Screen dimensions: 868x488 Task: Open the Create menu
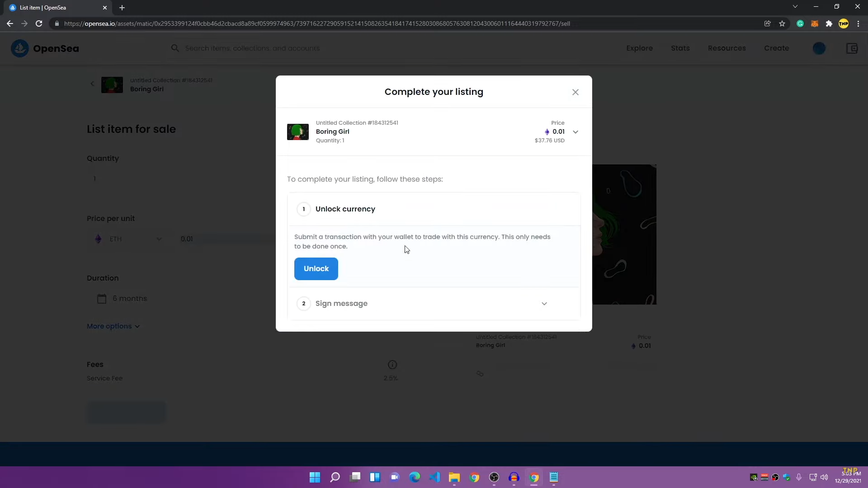tap(776, 48)
